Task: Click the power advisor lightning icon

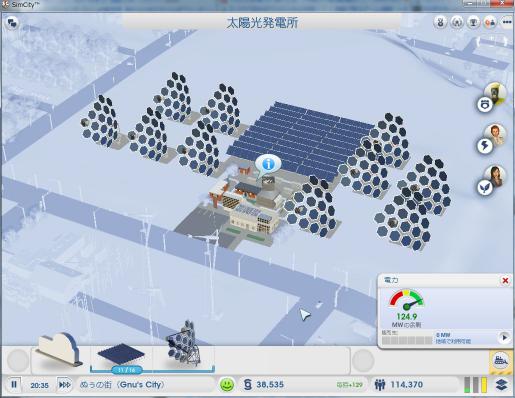Action: pyautogui.click(x=485, y=146)
